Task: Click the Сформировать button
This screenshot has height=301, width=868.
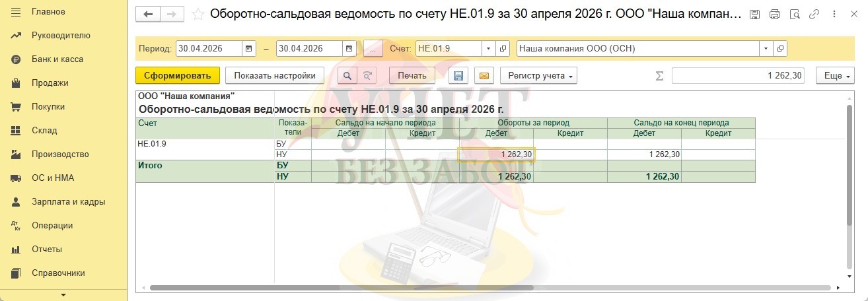Action: [177, 75]
